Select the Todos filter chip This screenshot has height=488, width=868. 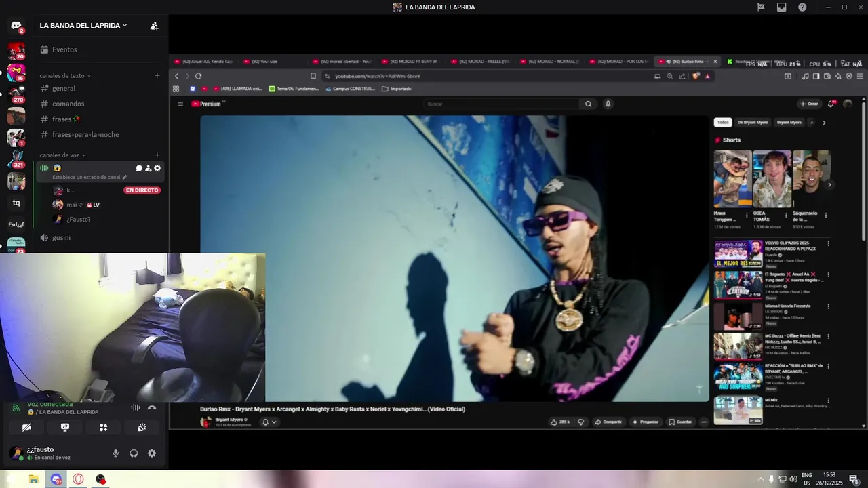click(723, 123)
